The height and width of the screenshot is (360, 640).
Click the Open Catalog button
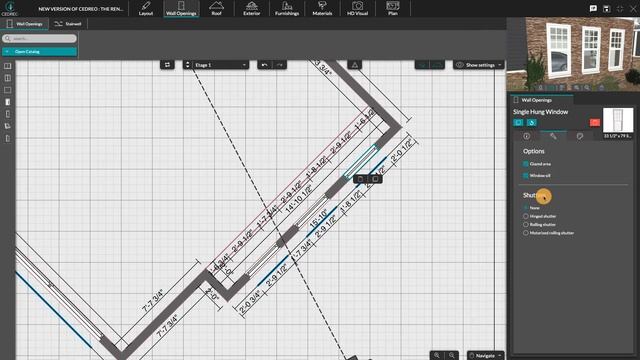point(39,51)
